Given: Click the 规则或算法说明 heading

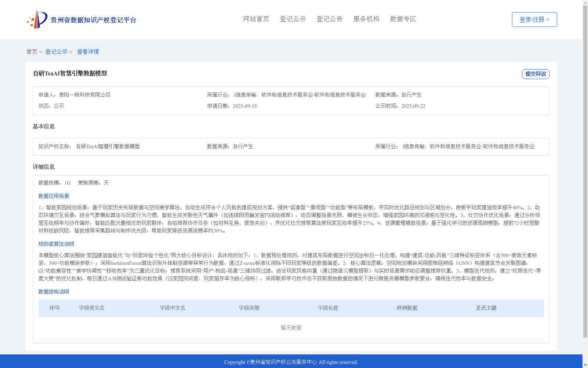Looking at the screenshot, I should pos(56,244).
